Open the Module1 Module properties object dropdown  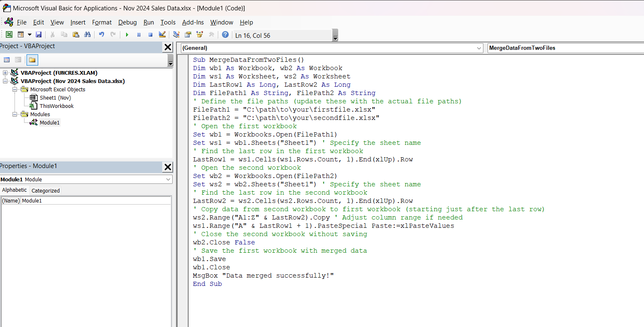tap(86, 180)
